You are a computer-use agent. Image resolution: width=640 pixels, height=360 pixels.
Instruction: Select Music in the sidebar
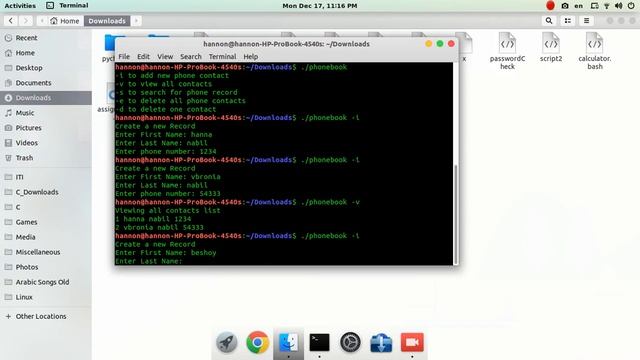(x=46, y=113)
